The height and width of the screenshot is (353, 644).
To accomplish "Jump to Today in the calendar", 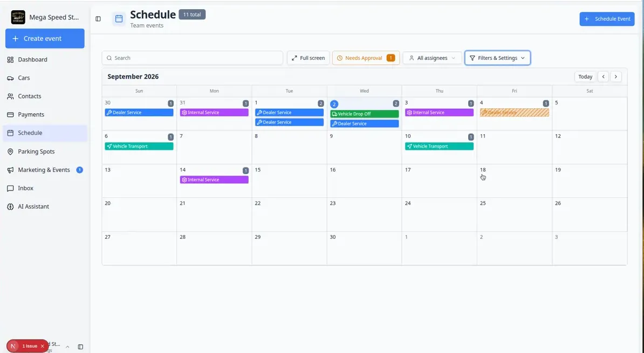I will click(x=585, y=77).
